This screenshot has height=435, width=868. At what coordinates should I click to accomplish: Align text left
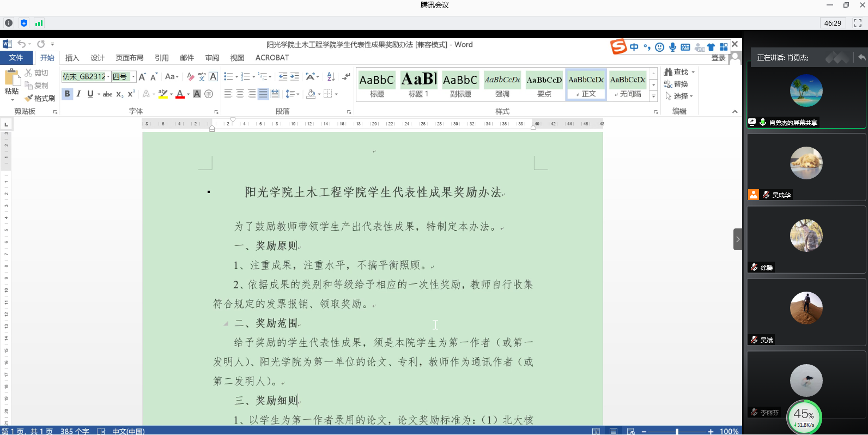[x=228, y=94]
